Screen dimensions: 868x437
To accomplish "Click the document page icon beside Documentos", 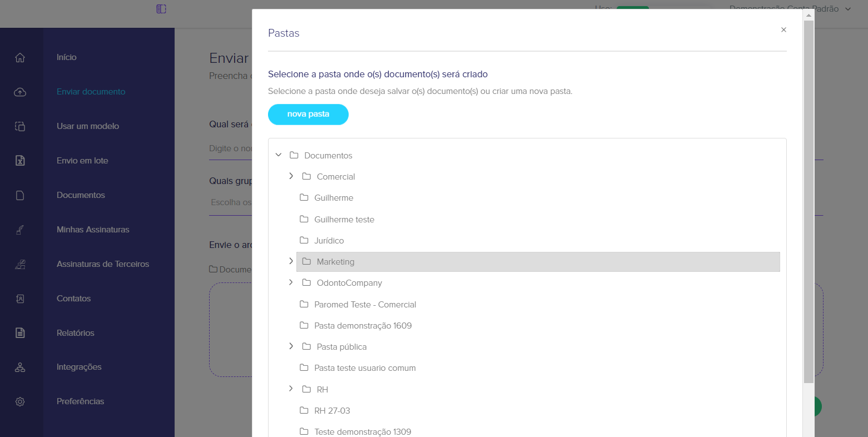I will [x=20, y=195].
